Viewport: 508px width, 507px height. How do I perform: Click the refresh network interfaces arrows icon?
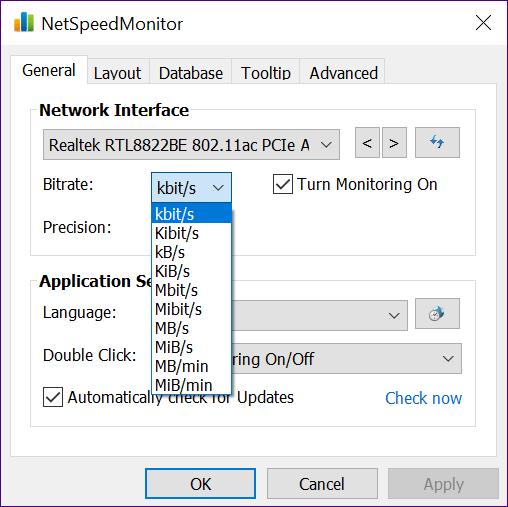tap(437, 142)
